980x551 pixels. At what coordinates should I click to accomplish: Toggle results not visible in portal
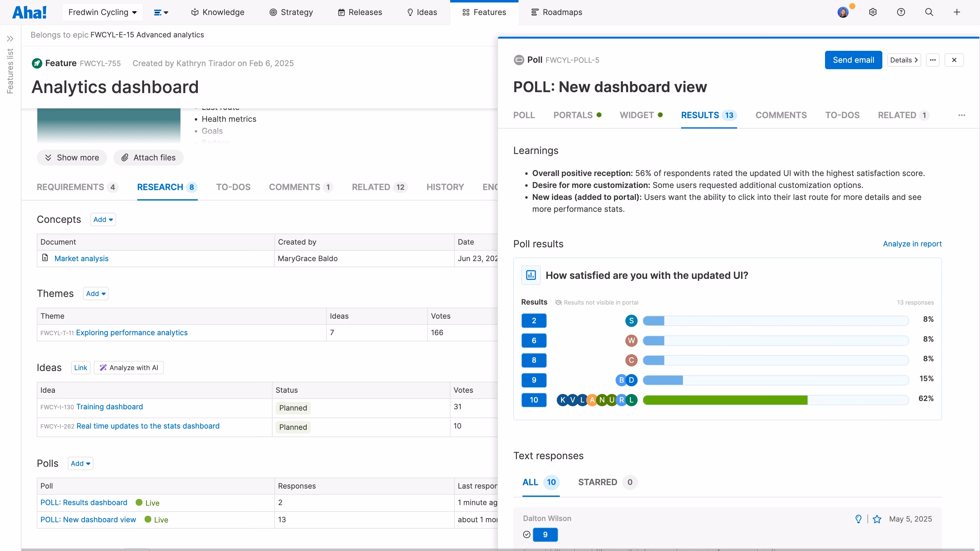coord(597,302)
